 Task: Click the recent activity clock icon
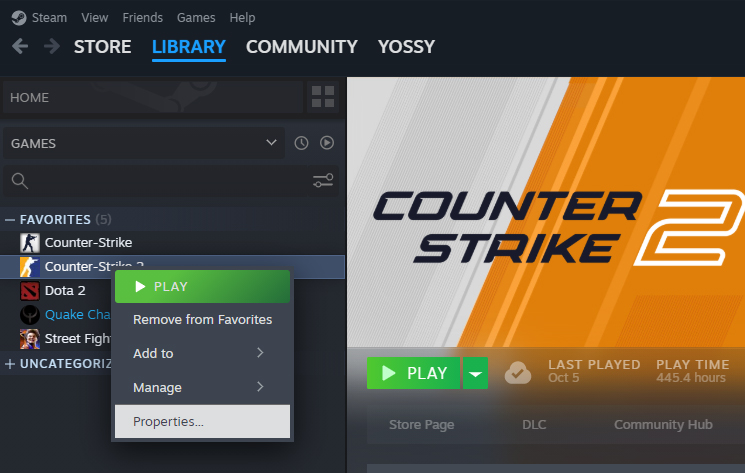coord(301,143)
